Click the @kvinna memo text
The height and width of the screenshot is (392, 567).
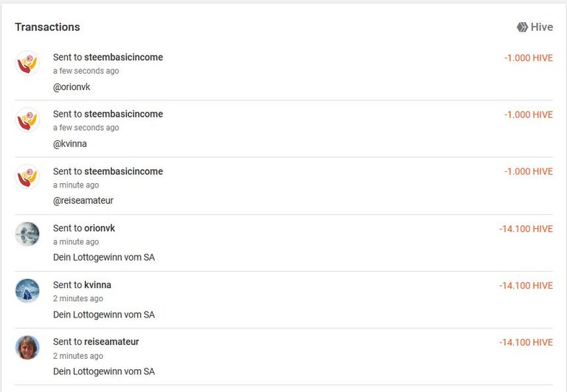pyautogui.click(x=70, y=144)
